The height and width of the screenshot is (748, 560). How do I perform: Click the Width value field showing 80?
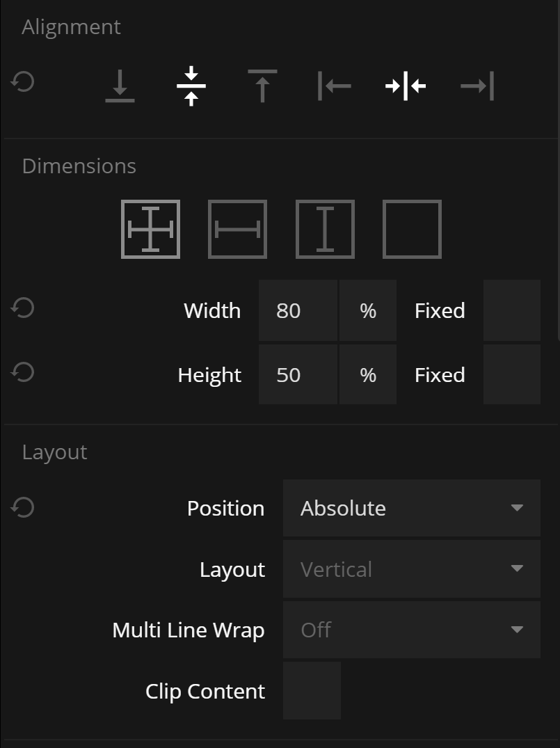click(298, 310)
